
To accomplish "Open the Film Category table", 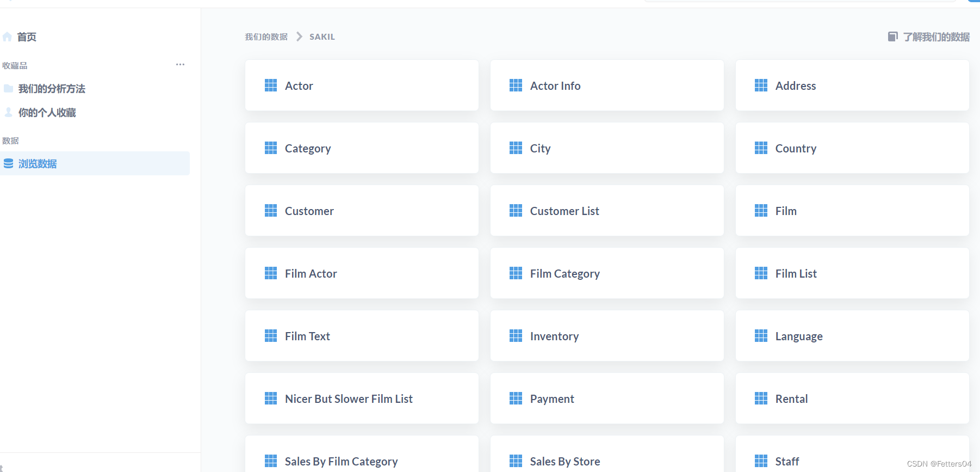I will [x=607, y=273].
